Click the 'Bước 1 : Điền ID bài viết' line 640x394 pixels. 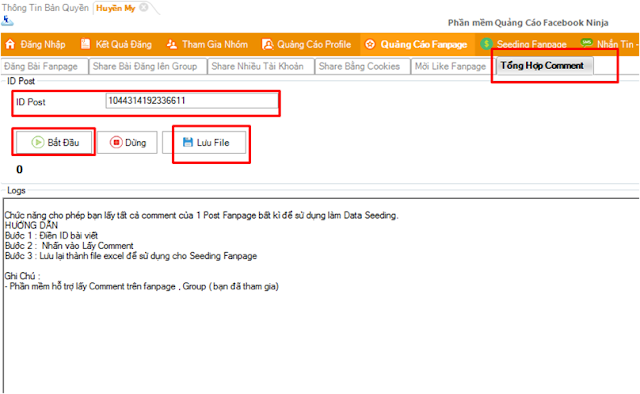tap(51, 236)
